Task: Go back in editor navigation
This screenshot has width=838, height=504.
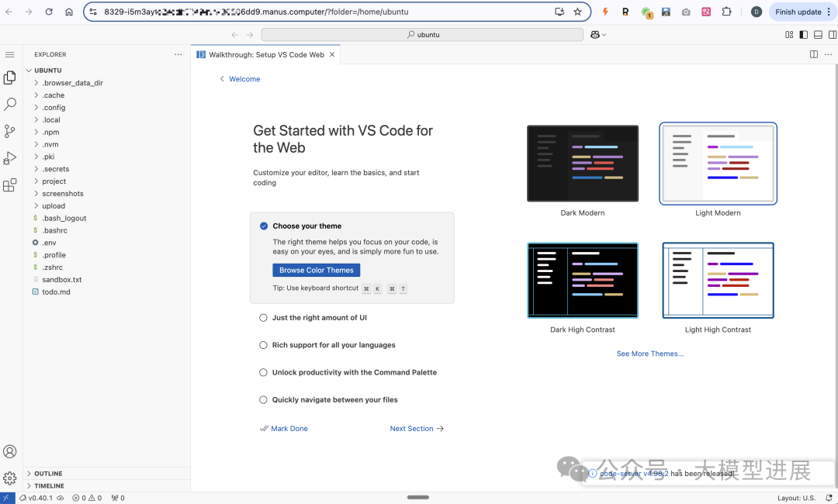Action: 234,35
